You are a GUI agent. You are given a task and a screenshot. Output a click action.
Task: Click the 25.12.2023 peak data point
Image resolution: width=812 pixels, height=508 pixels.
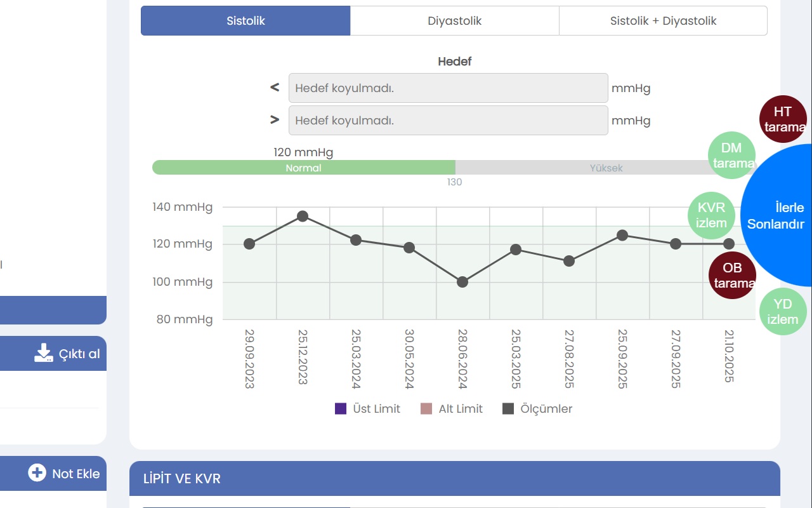click(x=303, y=217)
